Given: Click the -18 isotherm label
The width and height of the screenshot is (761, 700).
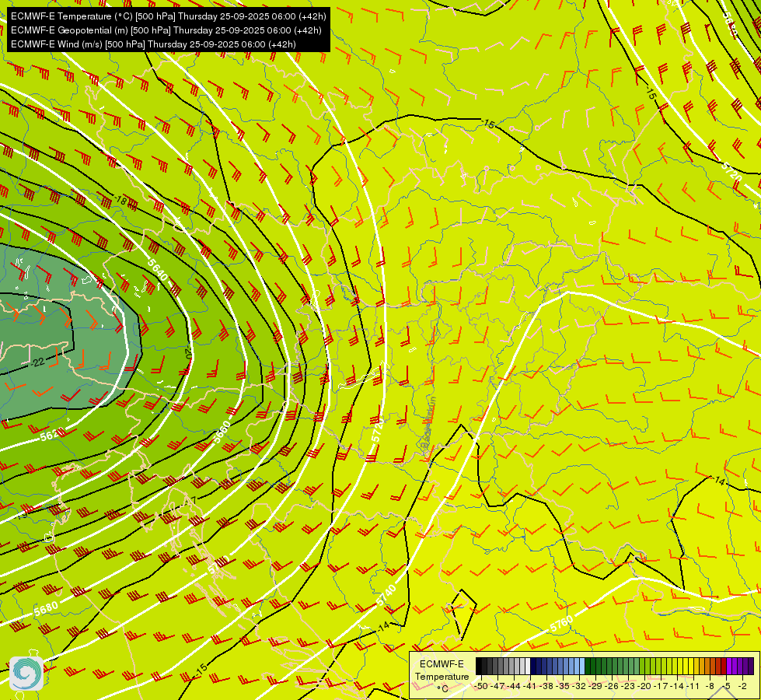Looking at the screenshot, I should pos(120,201).
